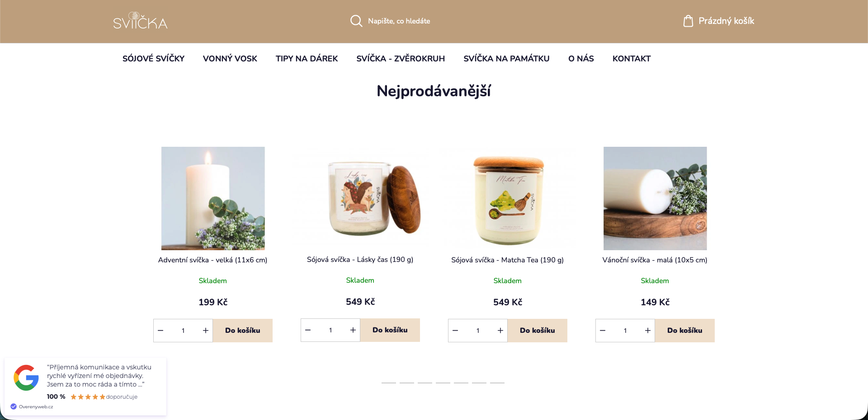Open the Tipy na dárek menu
This screenshot has width=868, height=420.
point(307,59)
